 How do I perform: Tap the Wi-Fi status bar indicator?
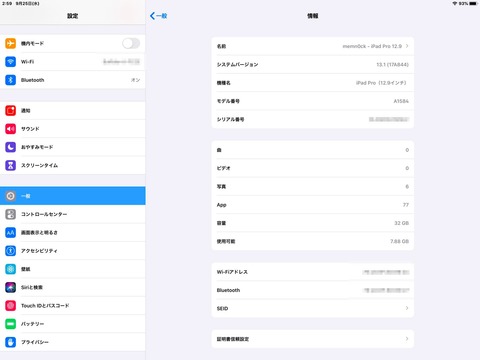pos(454,3)
